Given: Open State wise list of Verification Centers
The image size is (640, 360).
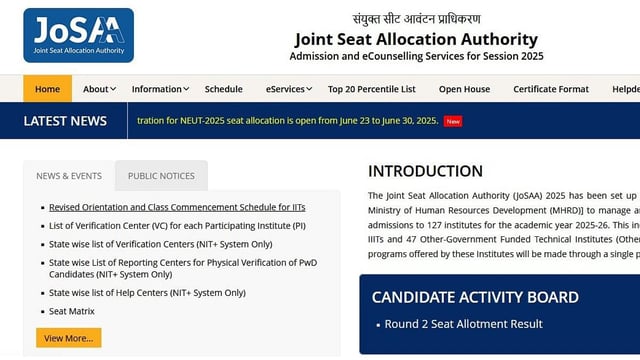Looking at the screenshot, I should [160, 244].
